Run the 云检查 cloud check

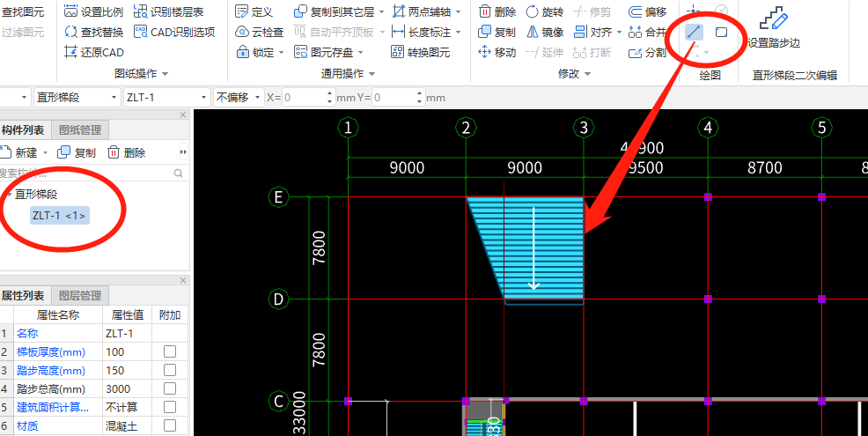259,32
